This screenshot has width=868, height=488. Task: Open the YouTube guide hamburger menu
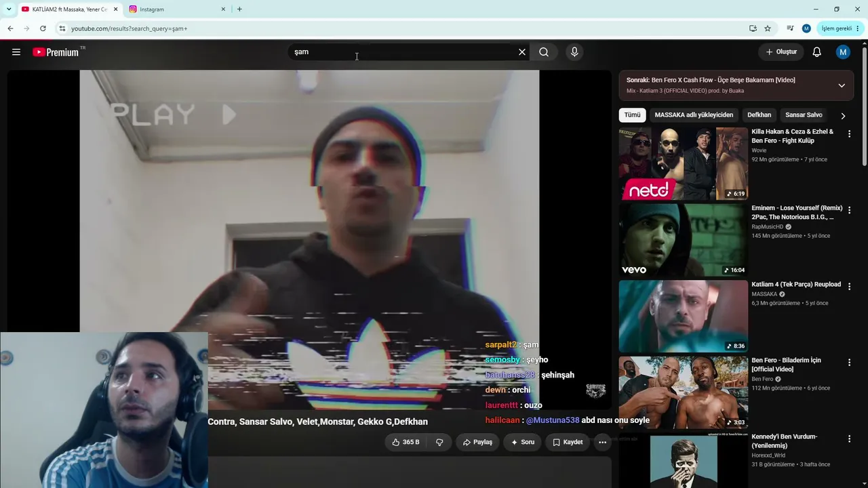coord(16,52)
